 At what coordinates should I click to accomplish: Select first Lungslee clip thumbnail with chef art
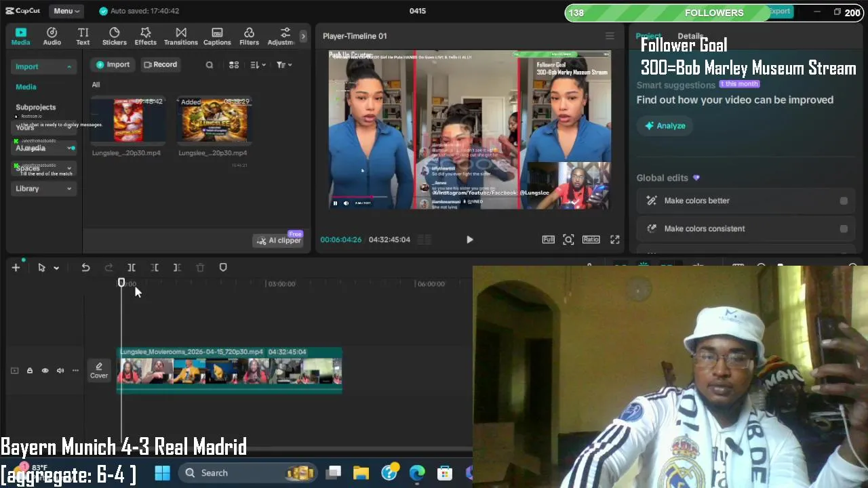pos(128,120)
